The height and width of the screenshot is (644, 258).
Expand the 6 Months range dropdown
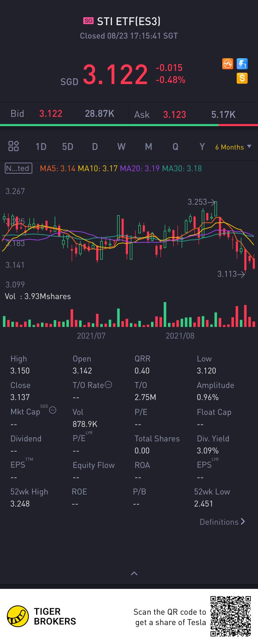233,147
